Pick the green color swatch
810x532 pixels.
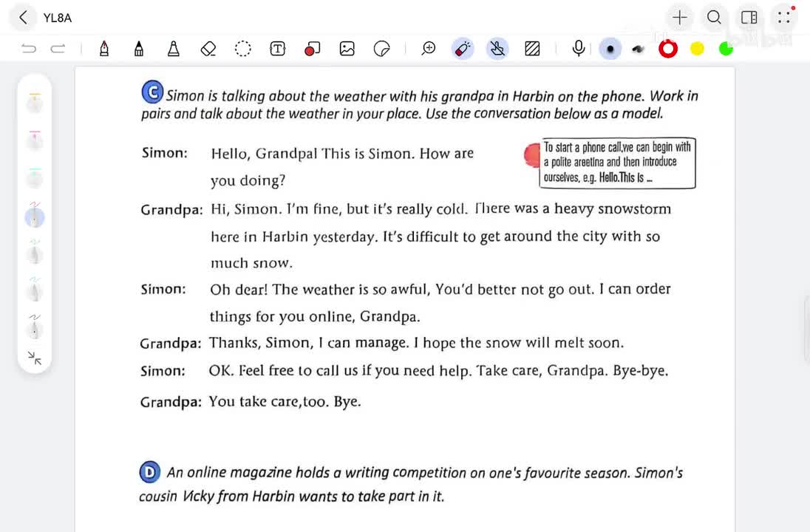726,49
